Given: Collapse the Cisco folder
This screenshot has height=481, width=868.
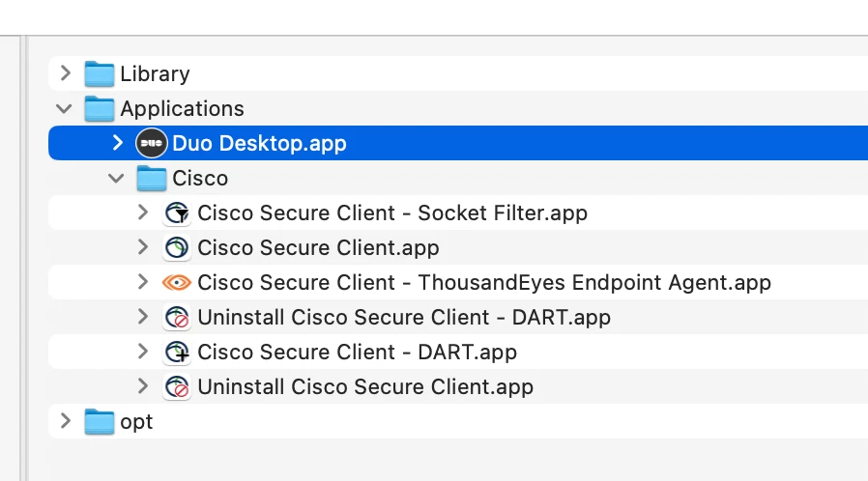Looking at the screenshot, I should pos(116,178).
